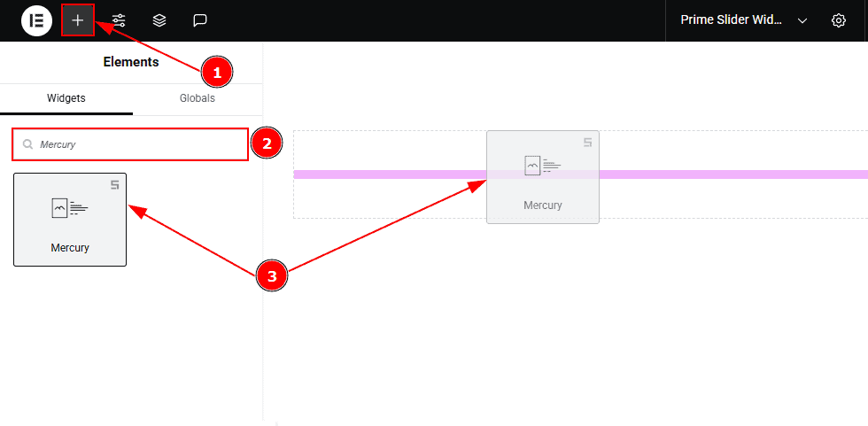Open Site Settings sliders icon
868x426 pixels.
point(119,20)
